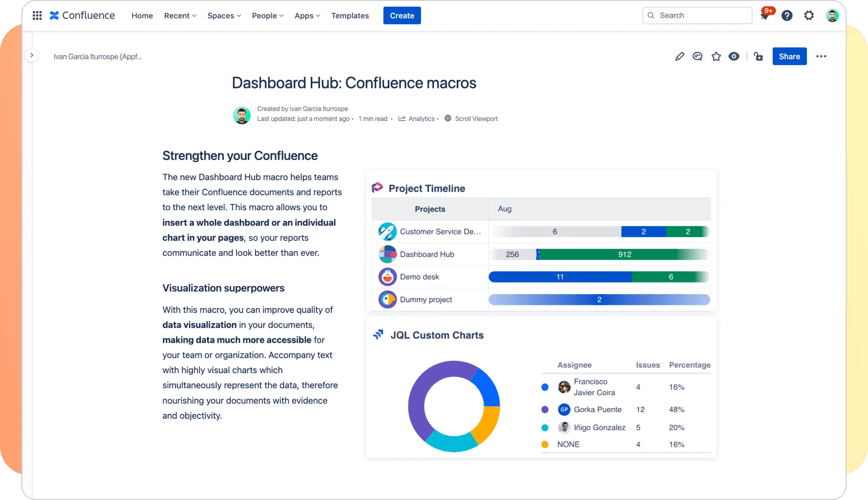This screenshot has height=500, width=868.
Task: Expand the left sidebar chevron
Action: 32,55
